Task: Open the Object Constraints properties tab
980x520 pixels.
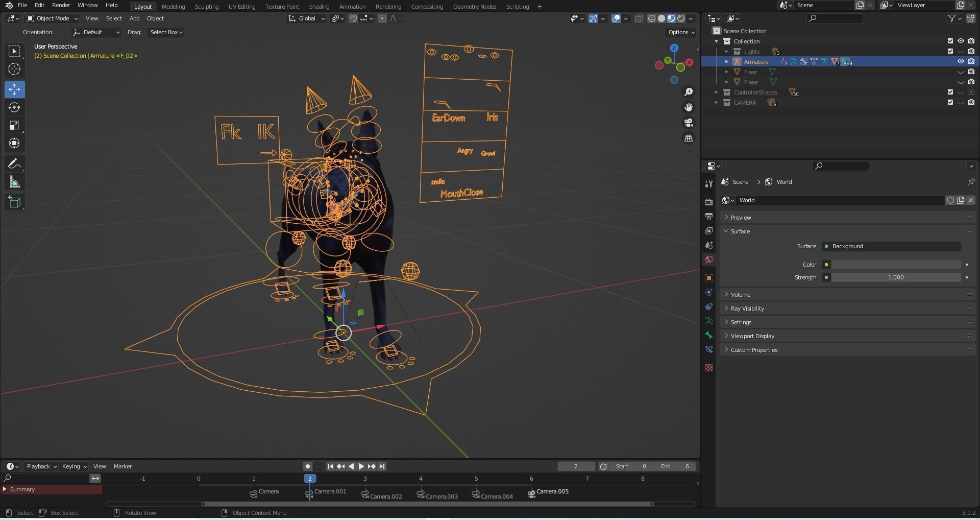Action: [x=708, y=306]
